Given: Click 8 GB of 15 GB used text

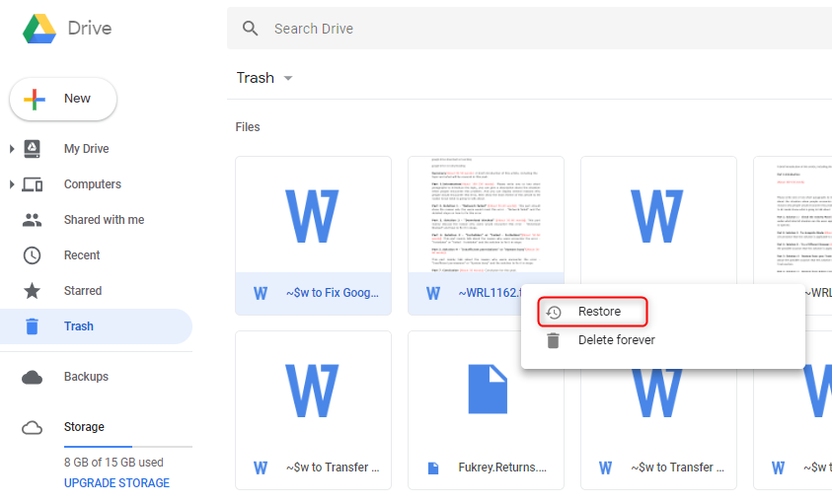Looking at the screenshot, I should coord(113,463).
